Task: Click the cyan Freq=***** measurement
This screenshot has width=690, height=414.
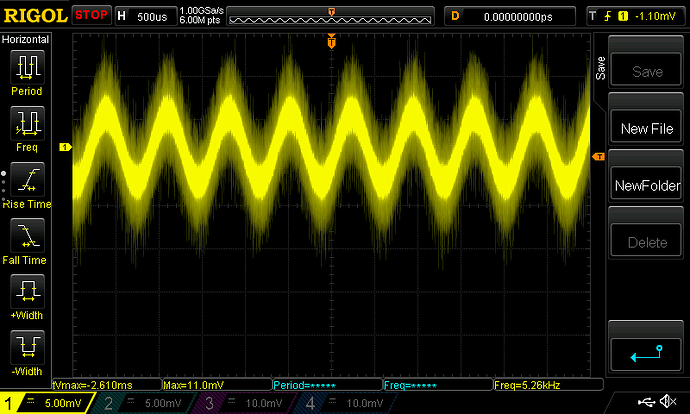Action: 438,385
